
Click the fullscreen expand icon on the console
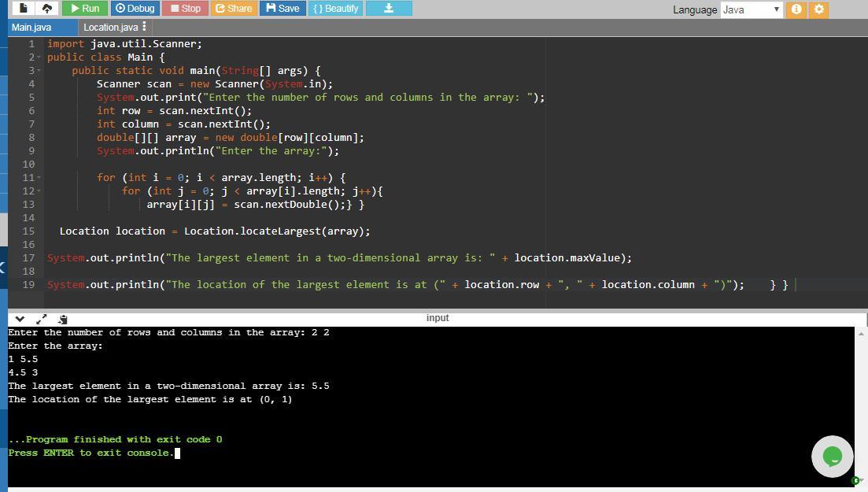click(x=42, y=319)
